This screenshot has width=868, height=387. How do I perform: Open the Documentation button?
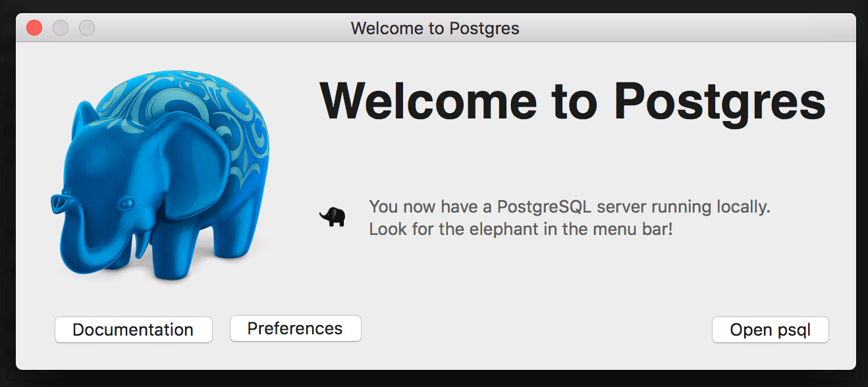point(134,330)
